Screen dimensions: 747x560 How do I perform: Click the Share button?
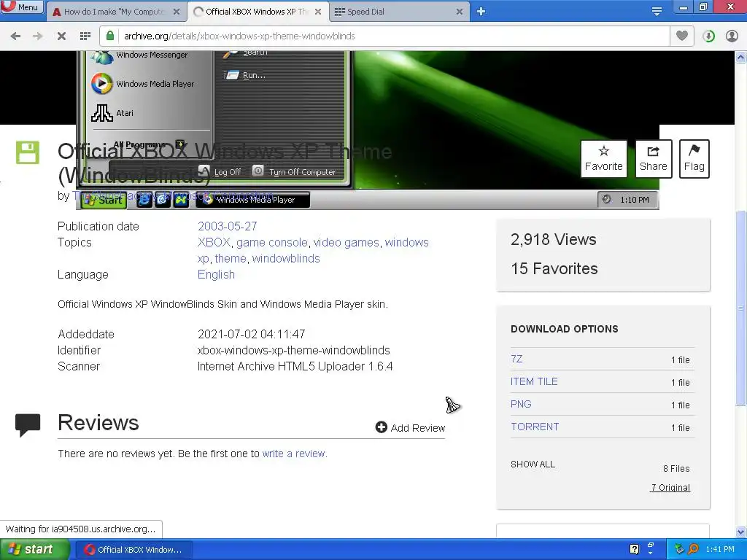click(653, 159)
